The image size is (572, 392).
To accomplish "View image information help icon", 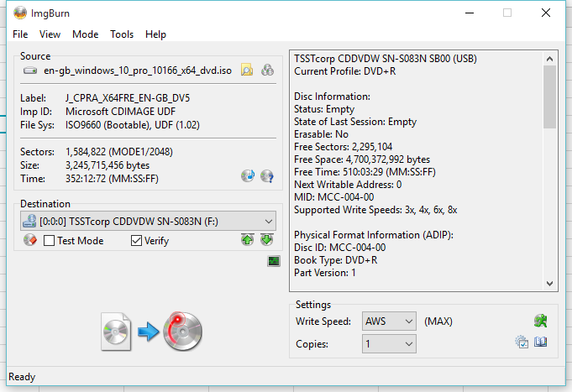I will [x=267, y=176].
